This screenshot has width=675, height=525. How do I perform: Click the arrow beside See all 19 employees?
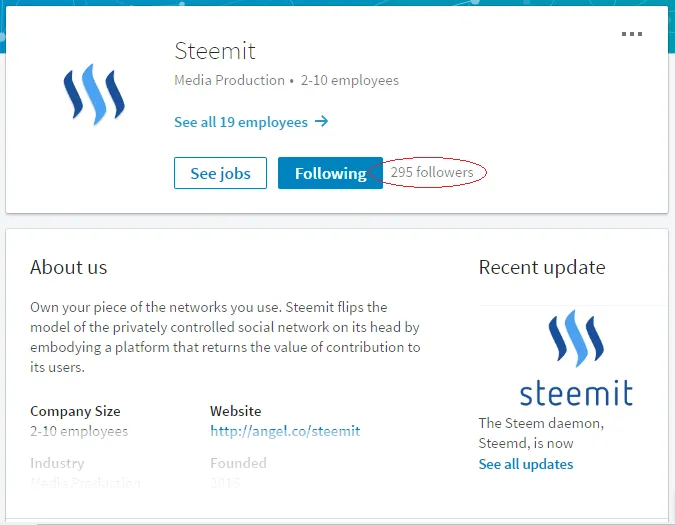321,122
